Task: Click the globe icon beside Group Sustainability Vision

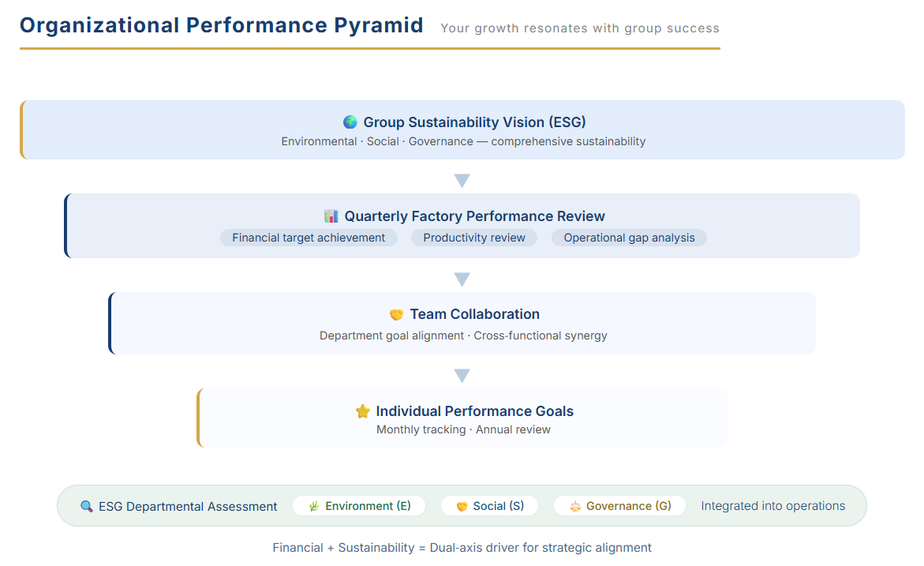Action: pos(350,122)
